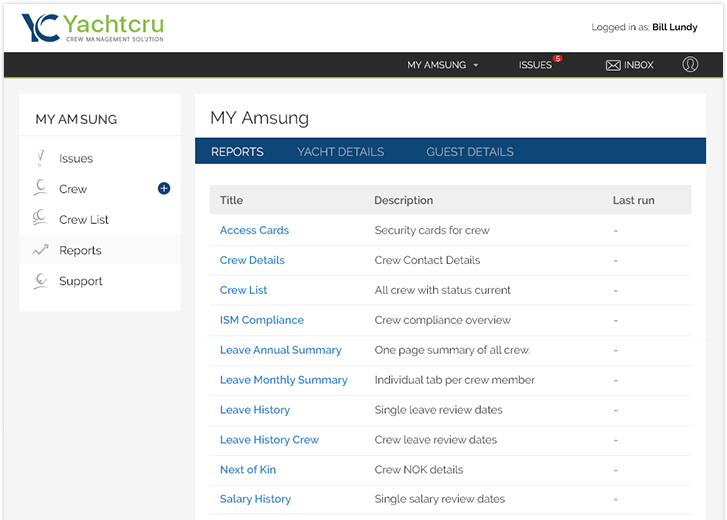Open ISSUES in the top bar
The image size is (727, 520).
point(535,65)
